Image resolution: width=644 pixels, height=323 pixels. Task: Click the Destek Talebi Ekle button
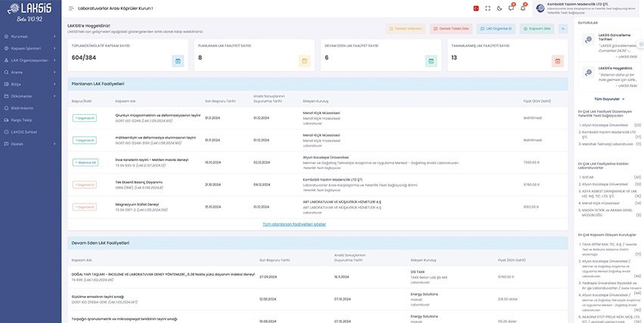(x=451, y=29)
